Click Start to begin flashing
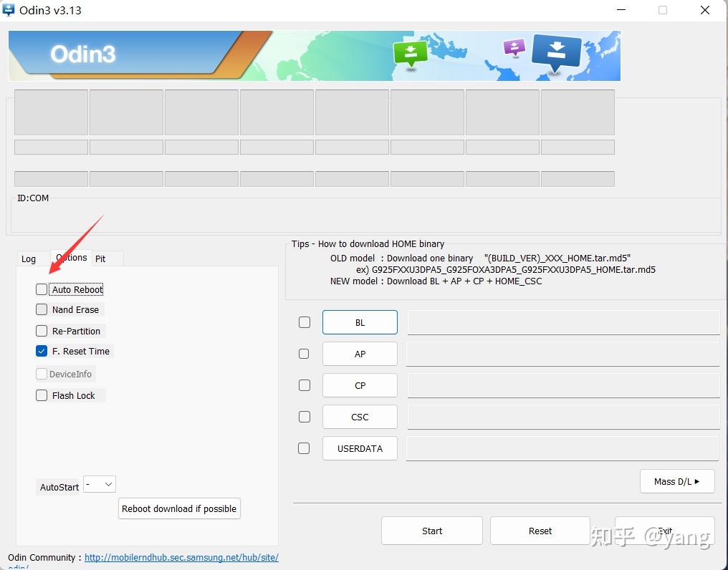Image resolution: width=728 pixels, height=570 pixels. [x=431, y=531]
